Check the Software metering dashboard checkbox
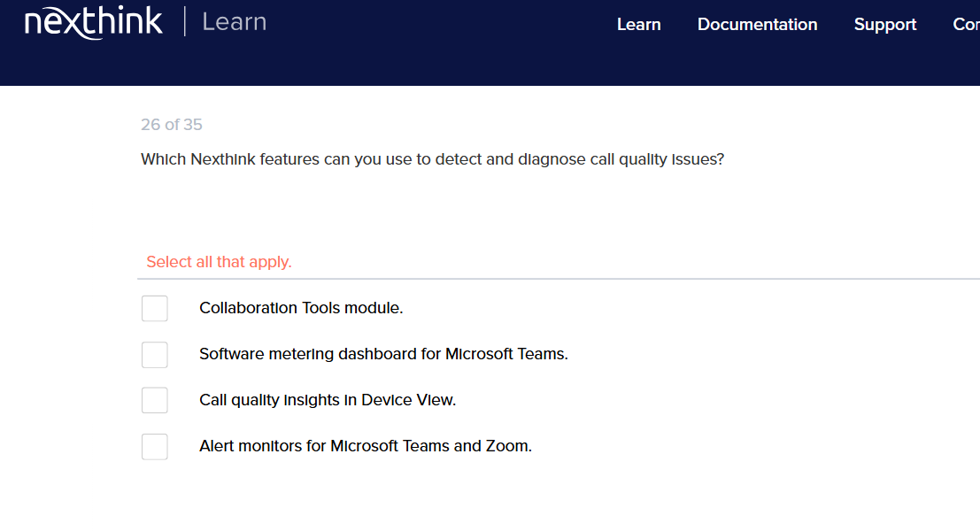Viewport: 980px width, 531px height. point(154,354)
